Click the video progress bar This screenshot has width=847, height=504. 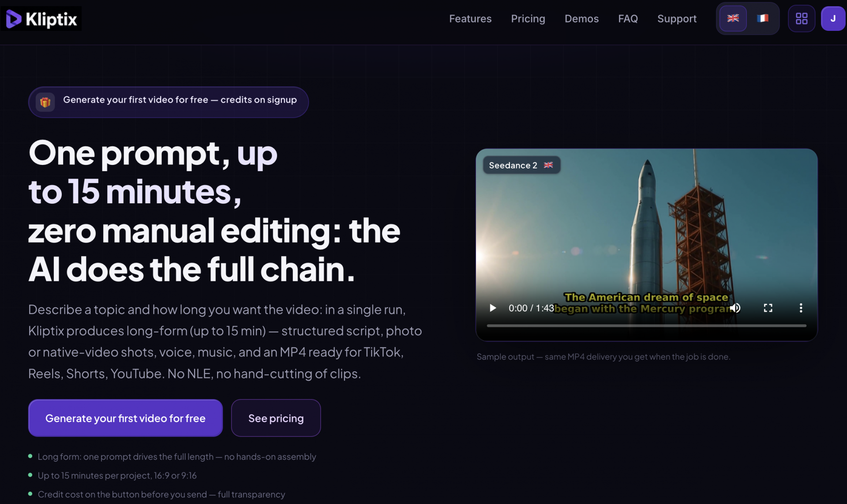(x=646, y=326)
